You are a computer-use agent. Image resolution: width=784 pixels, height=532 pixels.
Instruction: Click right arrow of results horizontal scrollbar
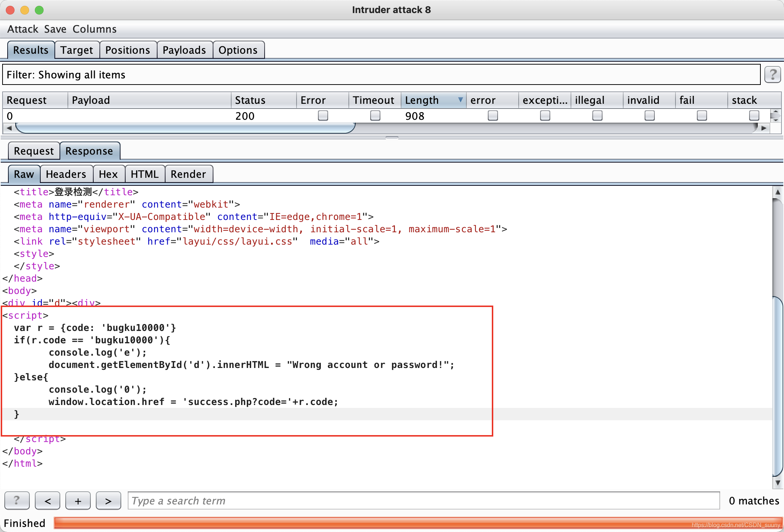pos(764,128)
